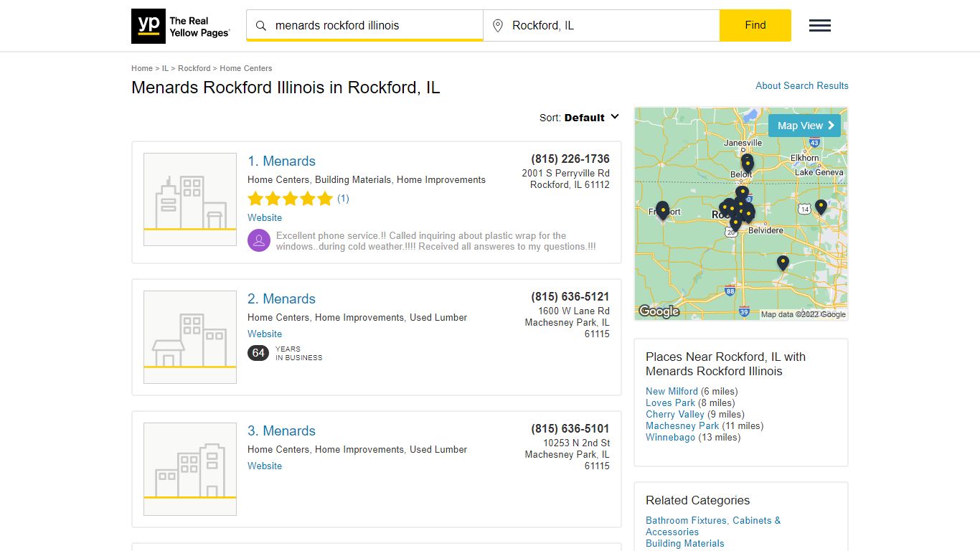This screenshot has width=980, height=551.
Task: Click the (1) review count link
Action: pyautogui.click(x=343, y=199)
